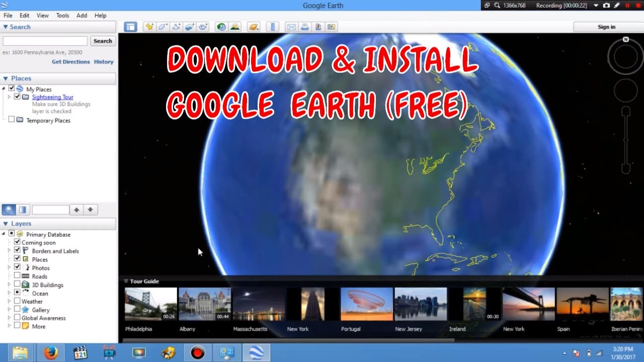The width and height of the screenshot is (644, 362).
Task: Click the Print icon in toolbar
Action: pos(305,27)
